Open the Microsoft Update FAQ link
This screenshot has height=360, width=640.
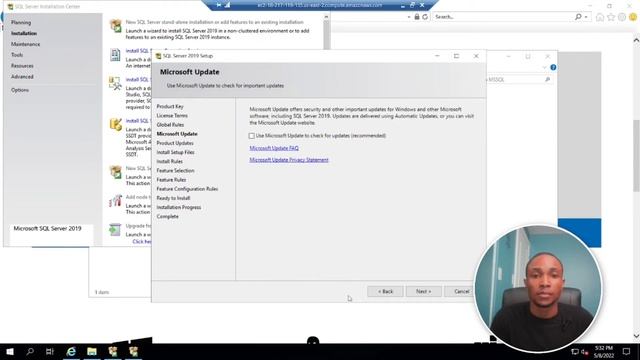274,148
